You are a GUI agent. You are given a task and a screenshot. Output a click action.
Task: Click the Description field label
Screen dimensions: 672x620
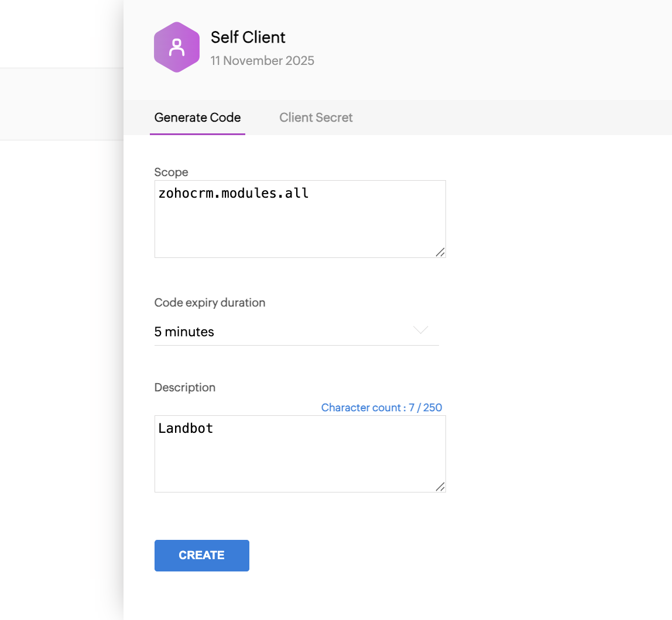click(x=185, y=387)
